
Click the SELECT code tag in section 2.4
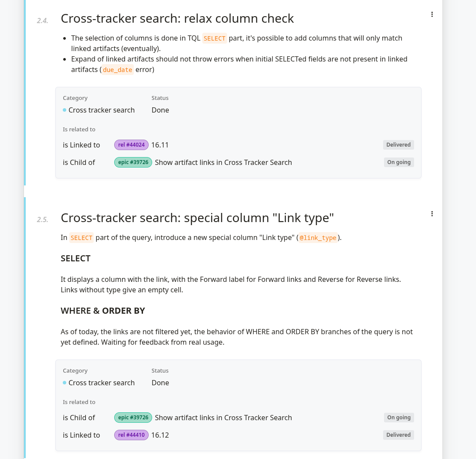point(214,38)
